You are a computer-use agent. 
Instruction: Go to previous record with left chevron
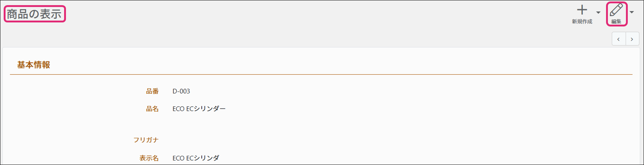point(619,39)
